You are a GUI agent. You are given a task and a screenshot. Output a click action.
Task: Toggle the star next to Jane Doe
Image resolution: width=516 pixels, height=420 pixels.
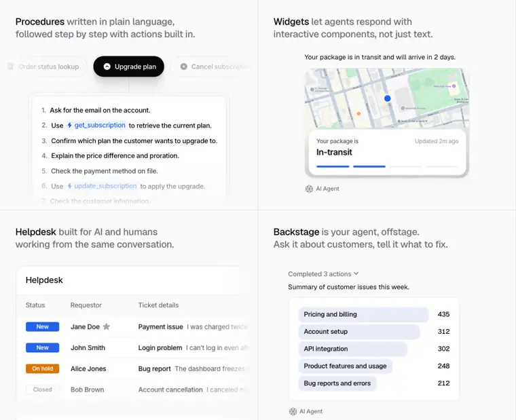click(107, 326)
